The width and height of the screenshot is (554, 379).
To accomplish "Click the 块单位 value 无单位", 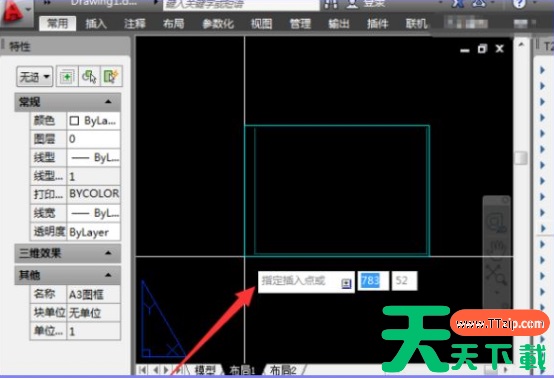I will coord(94,313).
